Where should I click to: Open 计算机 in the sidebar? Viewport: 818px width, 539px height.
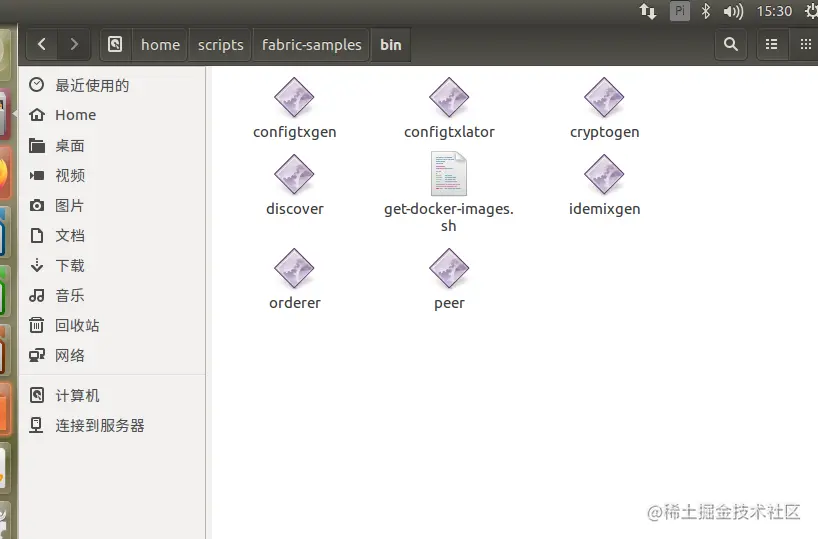113,395
